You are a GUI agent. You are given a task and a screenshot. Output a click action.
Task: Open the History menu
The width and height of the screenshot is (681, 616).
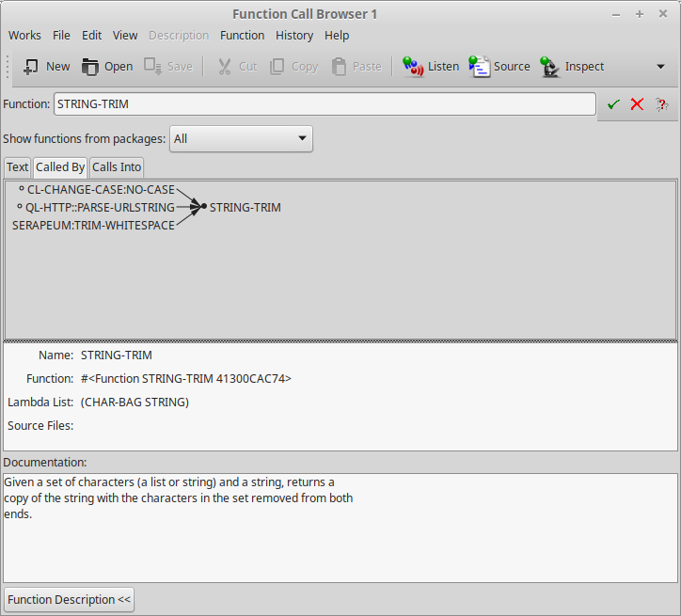293,35
